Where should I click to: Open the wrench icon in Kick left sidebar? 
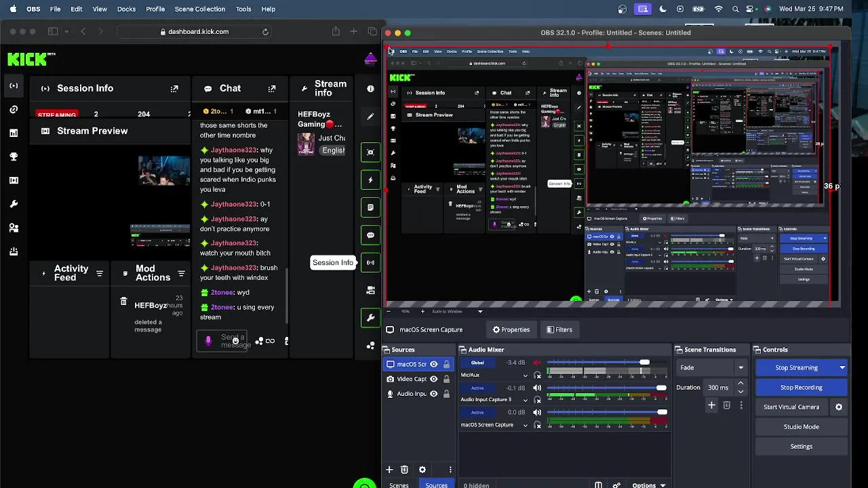[14, 204]
